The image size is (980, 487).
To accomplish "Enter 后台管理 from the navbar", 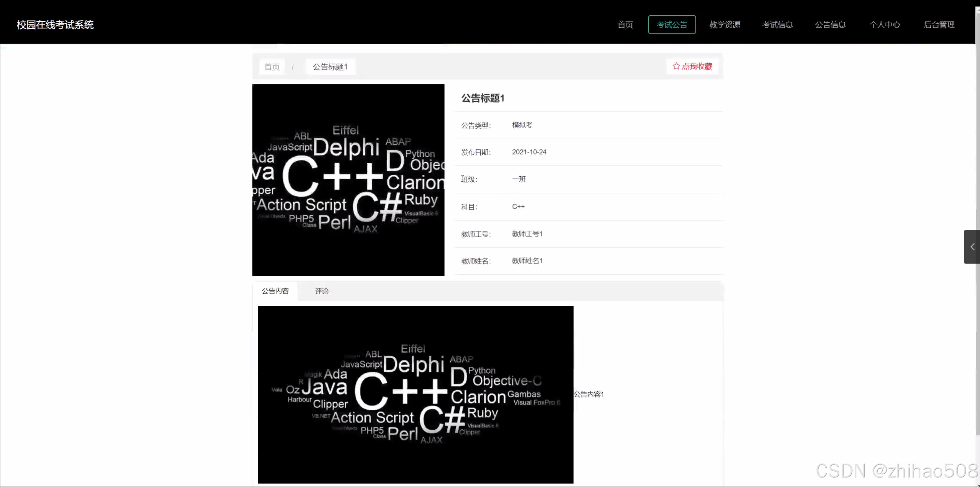I will [939, 25].
